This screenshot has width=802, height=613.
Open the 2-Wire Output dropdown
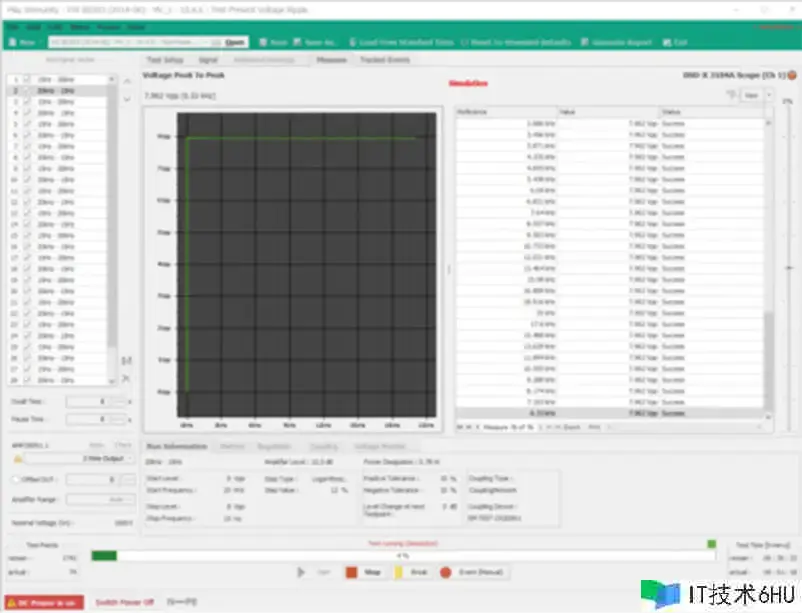[102, 458]
